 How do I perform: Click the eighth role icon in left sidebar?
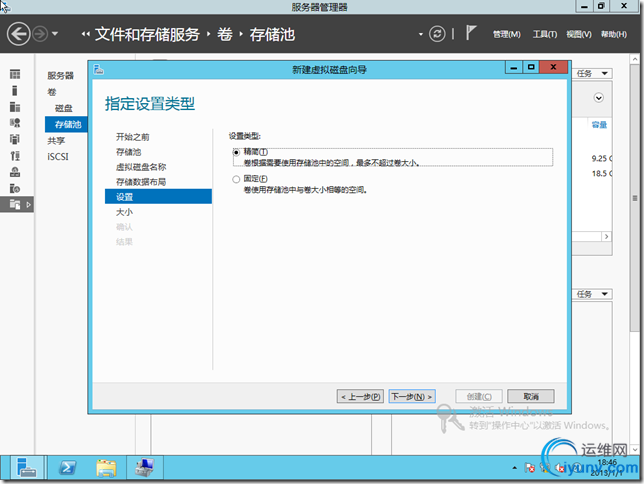coord(15,188)
